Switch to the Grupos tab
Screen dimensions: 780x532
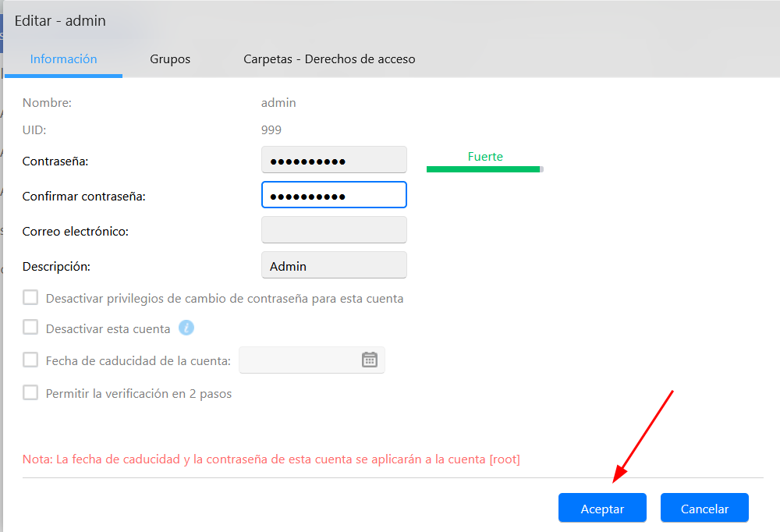coord(170,59)
